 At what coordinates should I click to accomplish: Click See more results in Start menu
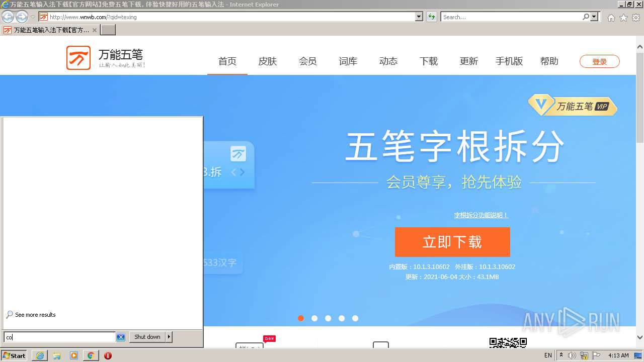pos(31,315)
